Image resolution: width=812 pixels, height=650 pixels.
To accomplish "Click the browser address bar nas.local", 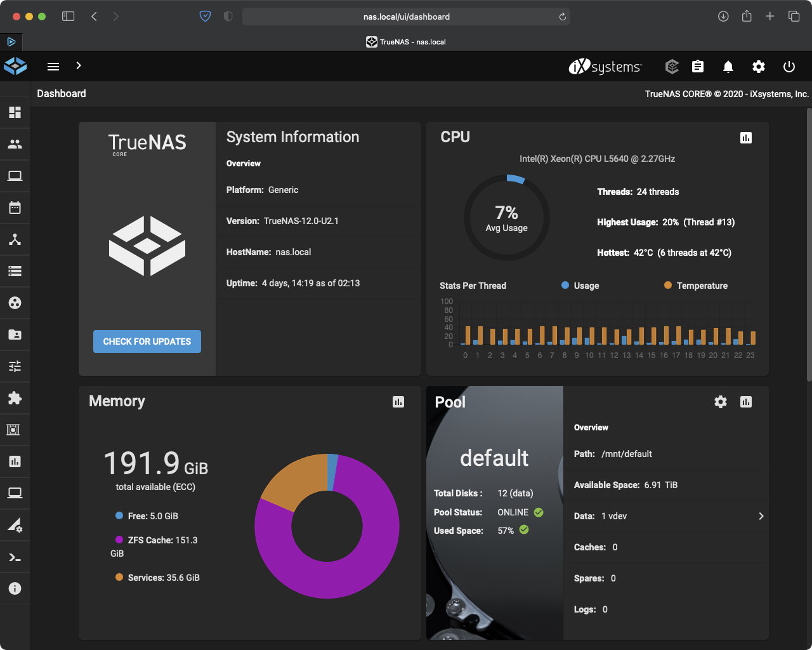I will click(406, 17).
